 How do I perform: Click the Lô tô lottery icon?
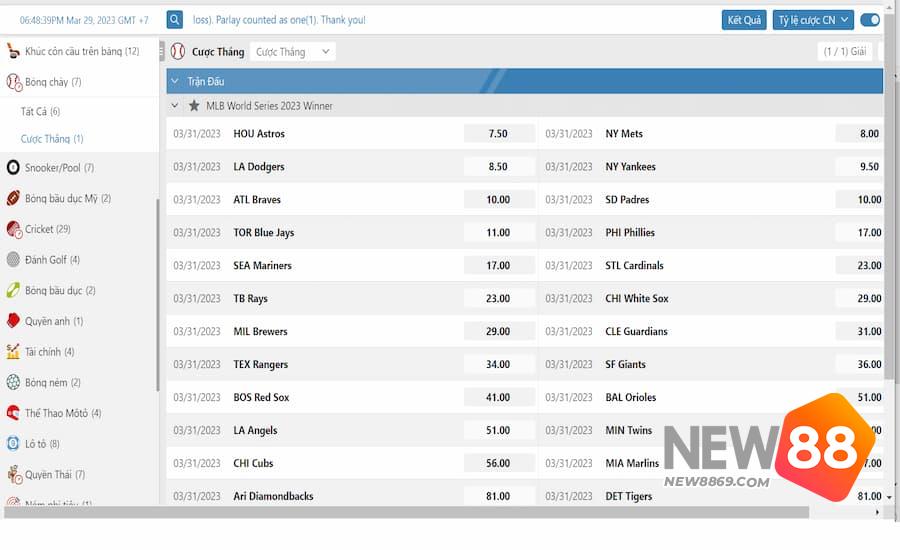[x=13, y=444]
